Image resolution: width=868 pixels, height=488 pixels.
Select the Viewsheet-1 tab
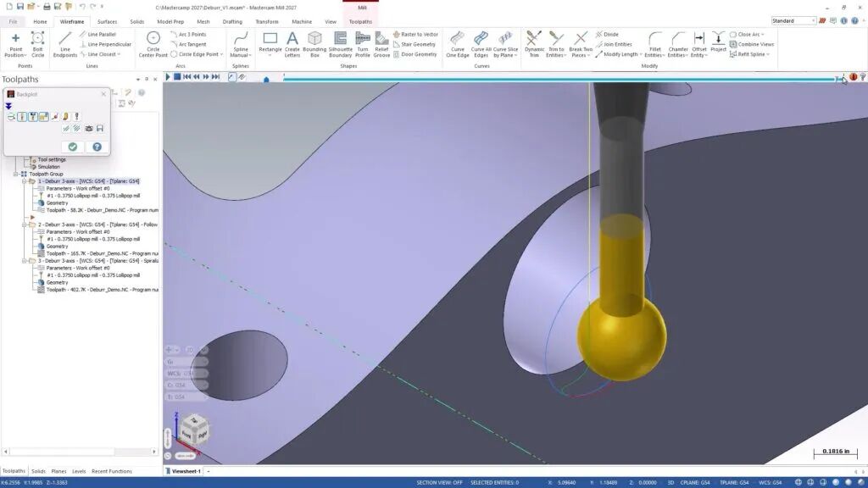pyautogui.click(x=186, y=471)
